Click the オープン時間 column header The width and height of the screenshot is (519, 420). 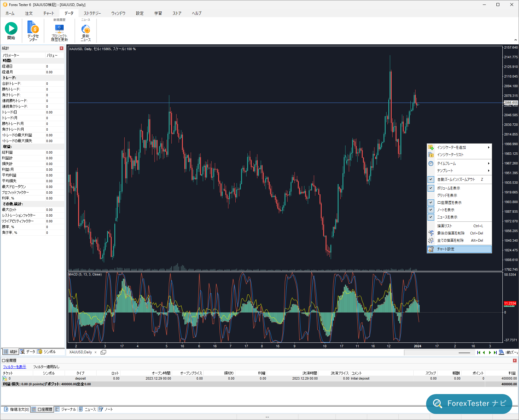point(161,373)
